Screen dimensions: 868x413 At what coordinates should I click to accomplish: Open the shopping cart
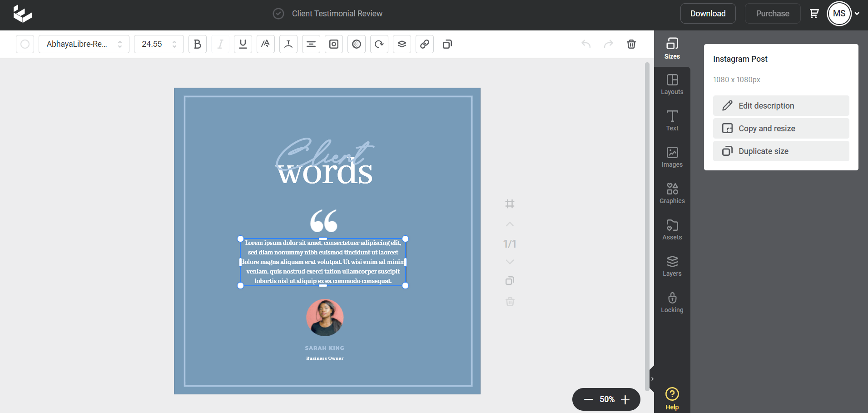tap(814, 14)
